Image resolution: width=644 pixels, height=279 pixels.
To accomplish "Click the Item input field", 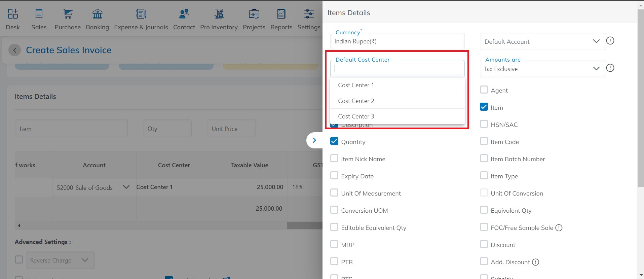I will 71,129.
